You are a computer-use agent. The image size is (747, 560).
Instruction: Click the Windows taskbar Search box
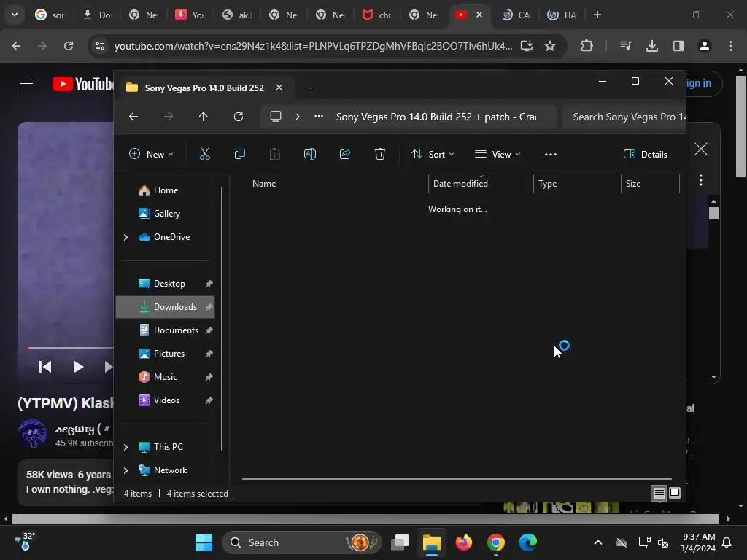click(x=302, y=542)
